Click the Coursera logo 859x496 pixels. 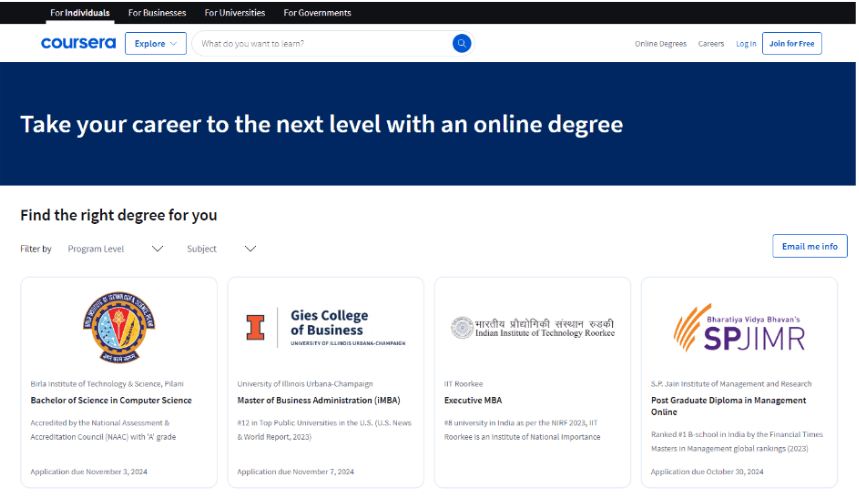[x=78, y=43]
